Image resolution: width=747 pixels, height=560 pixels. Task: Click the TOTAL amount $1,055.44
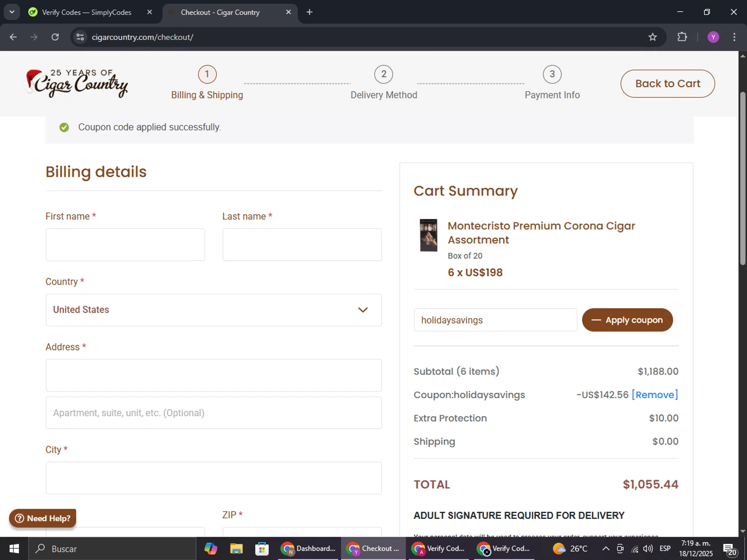point(650,484)
